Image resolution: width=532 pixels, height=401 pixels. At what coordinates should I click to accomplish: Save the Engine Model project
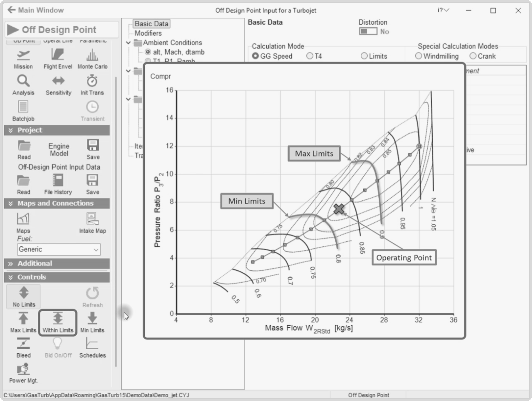coord(93,150)
